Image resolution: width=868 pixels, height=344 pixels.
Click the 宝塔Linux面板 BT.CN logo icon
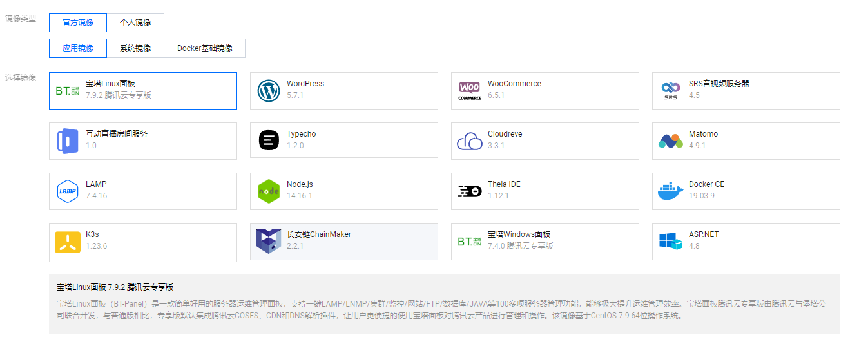pos(68,91)
